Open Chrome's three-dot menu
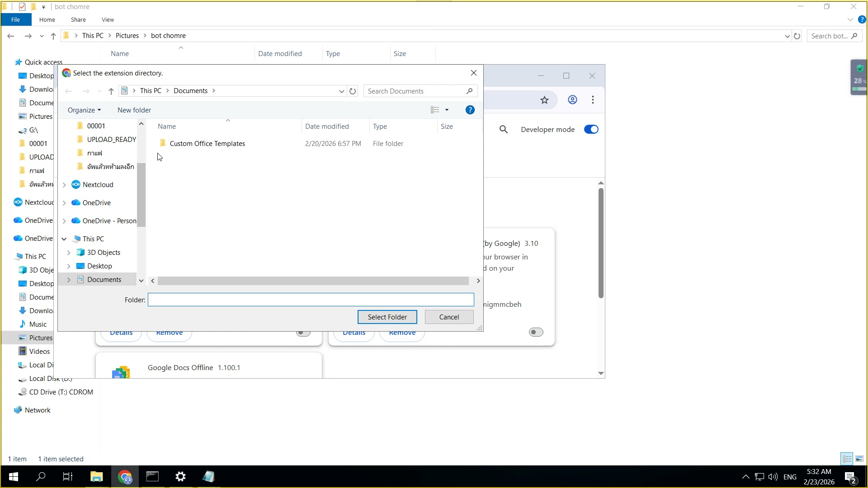 pos(593,100)
